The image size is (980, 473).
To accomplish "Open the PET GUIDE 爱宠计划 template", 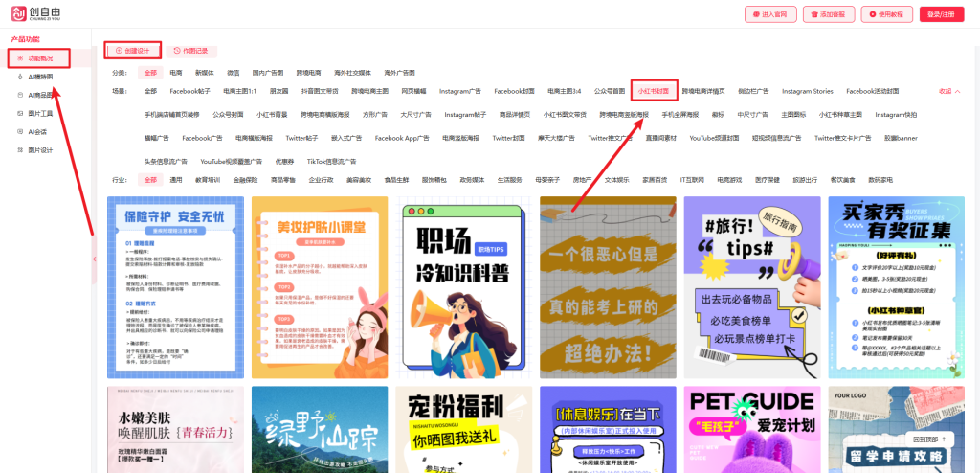I will coord(752,429).
